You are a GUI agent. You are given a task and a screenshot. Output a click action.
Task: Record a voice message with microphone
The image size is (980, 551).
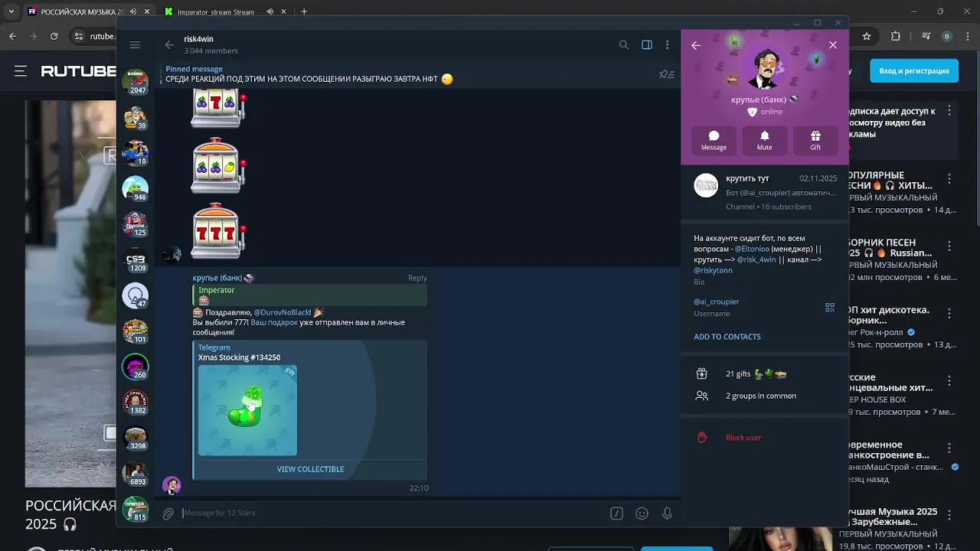point(667,514)
